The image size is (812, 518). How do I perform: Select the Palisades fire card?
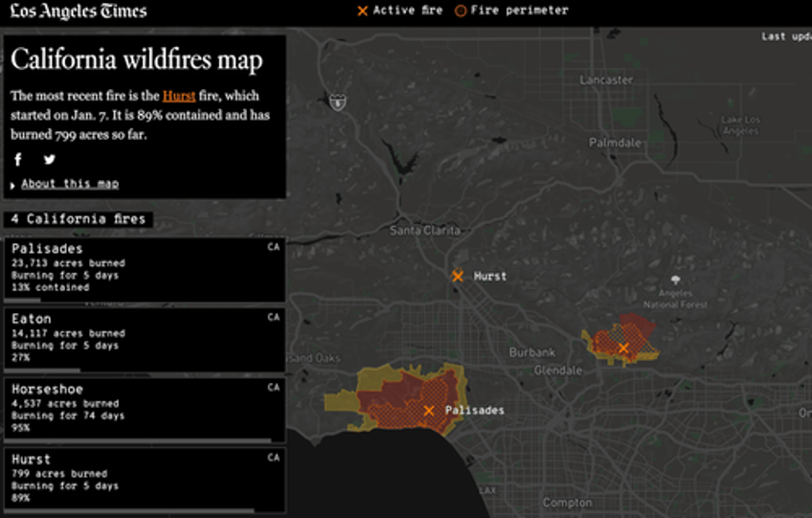pos(145,270)
